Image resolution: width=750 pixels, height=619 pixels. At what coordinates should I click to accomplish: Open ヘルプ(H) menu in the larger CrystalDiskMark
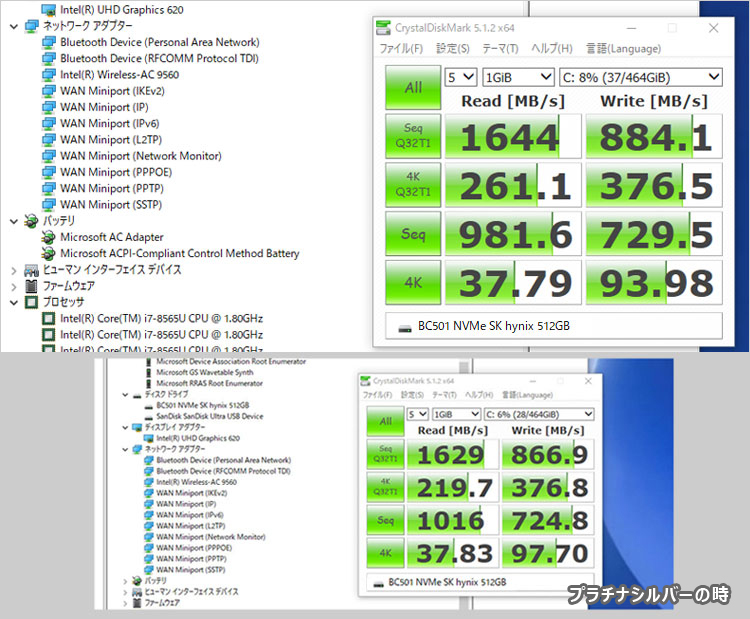551,48
